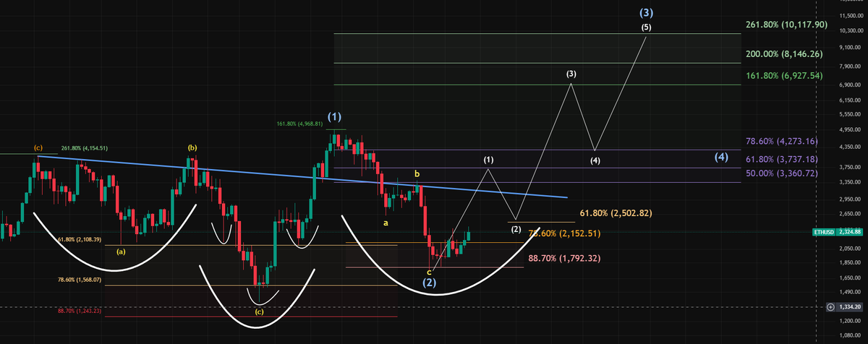This screenshot has height=344, width=868.
Task: Click the 6,150.00 price axis value
Action: click(x=851, y=100)
